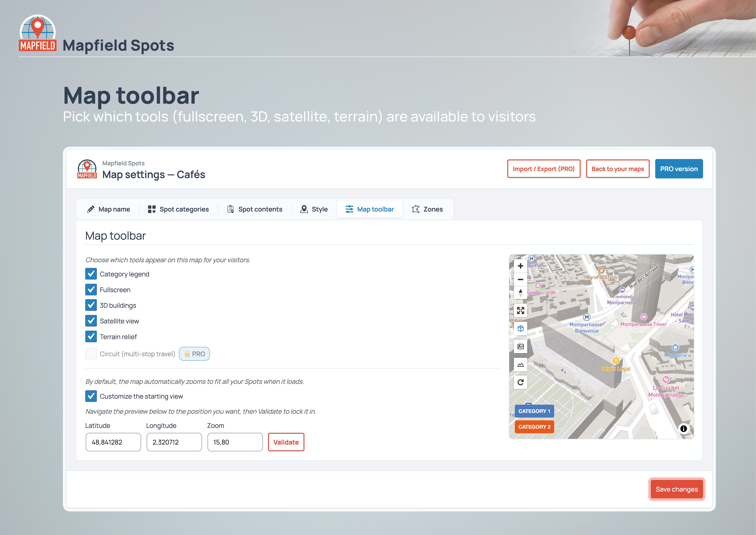Click the Mapfield logo in settings header
The image size is (756, 535).
[87, 169]
